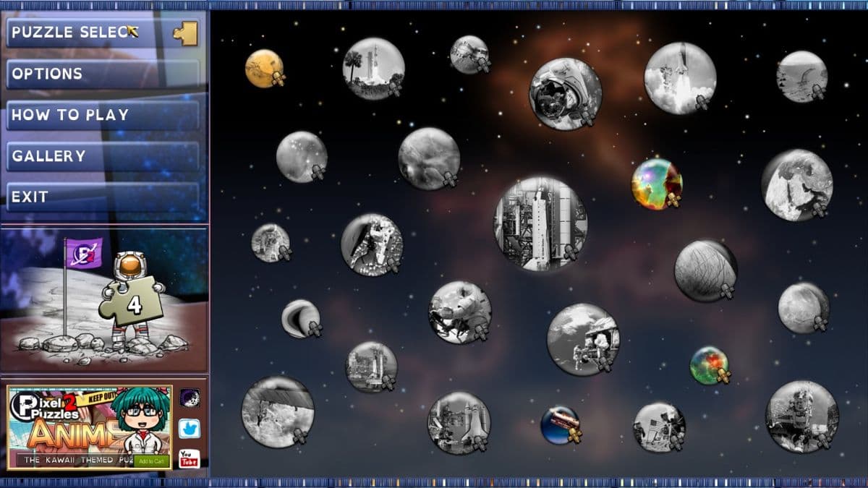This screenshot has width=868, height=488.
Task: Click the purple flag on the moon
Action: [85, 253]
